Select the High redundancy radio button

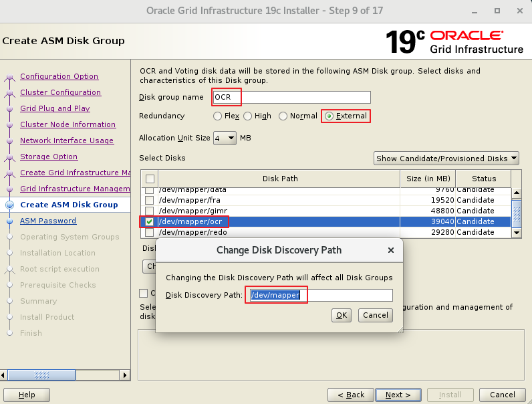(248, 116)
